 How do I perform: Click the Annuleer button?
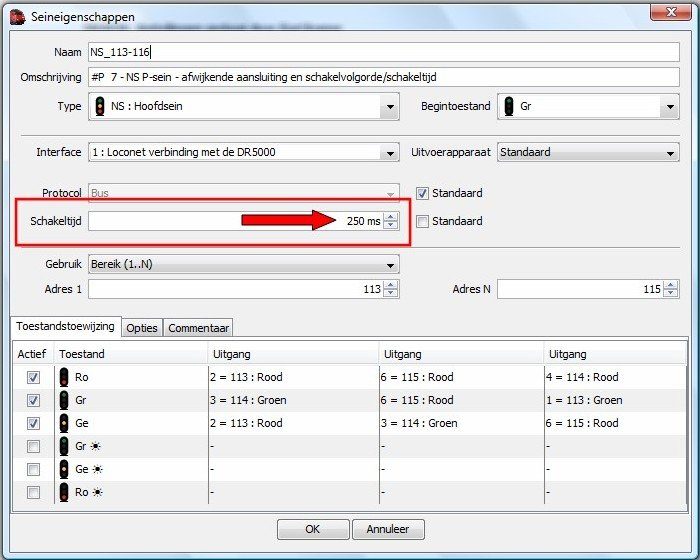point(388,529)
